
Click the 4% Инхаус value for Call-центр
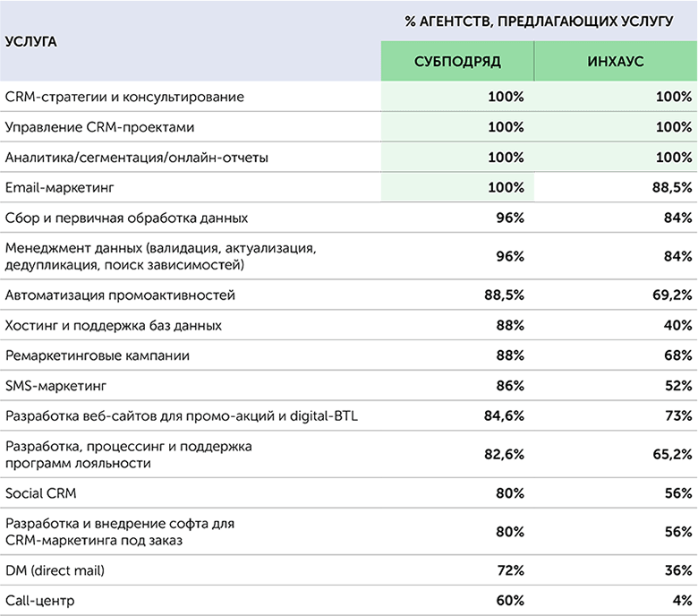pos(683,600)
